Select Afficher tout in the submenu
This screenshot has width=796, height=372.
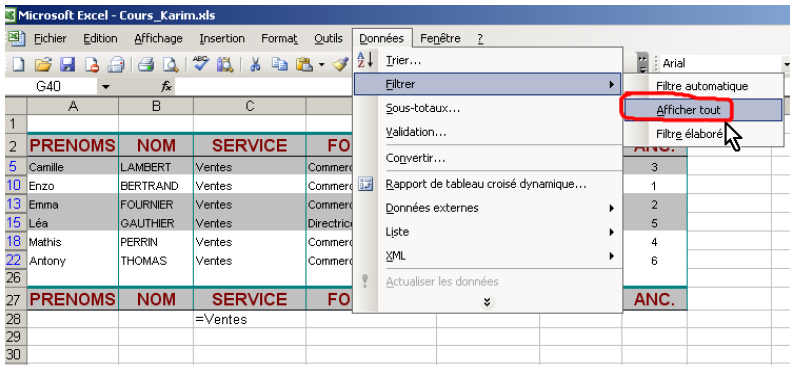pos(703,110)
